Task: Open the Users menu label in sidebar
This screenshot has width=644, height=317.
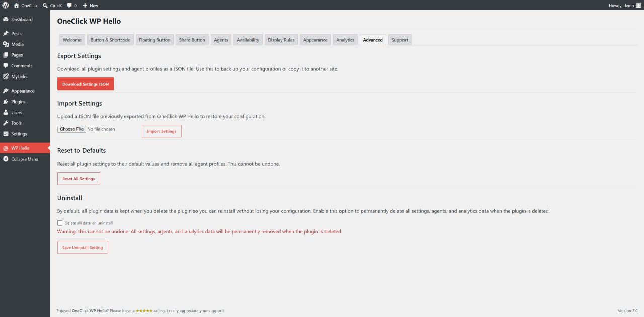Action: point(17,113)
